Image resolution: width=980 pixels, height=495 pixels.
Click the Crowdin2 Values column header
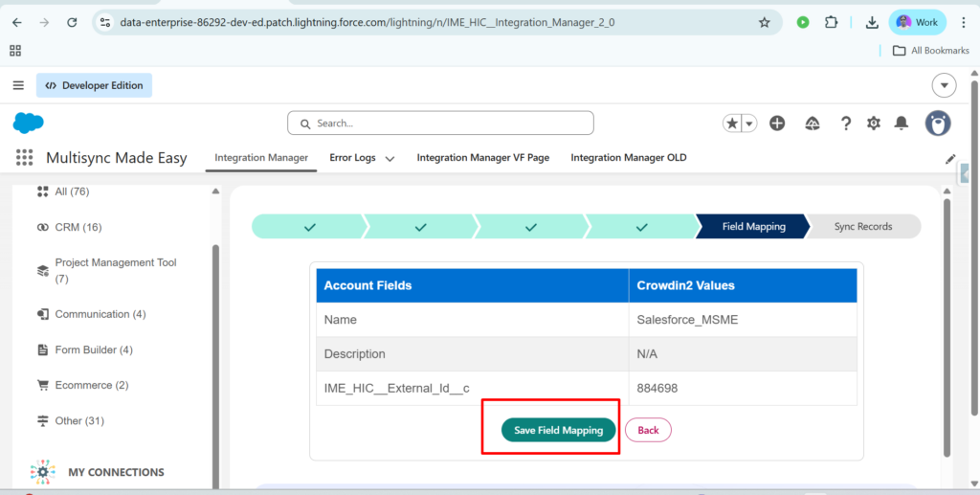coord(743,285)
